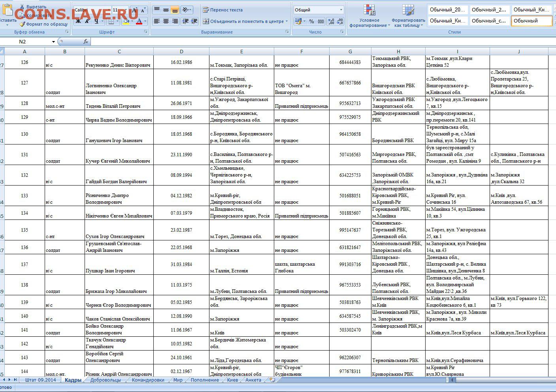Open the font color dropdown arrow
Viewport: 556px width, 392px height.
[145, 21]
